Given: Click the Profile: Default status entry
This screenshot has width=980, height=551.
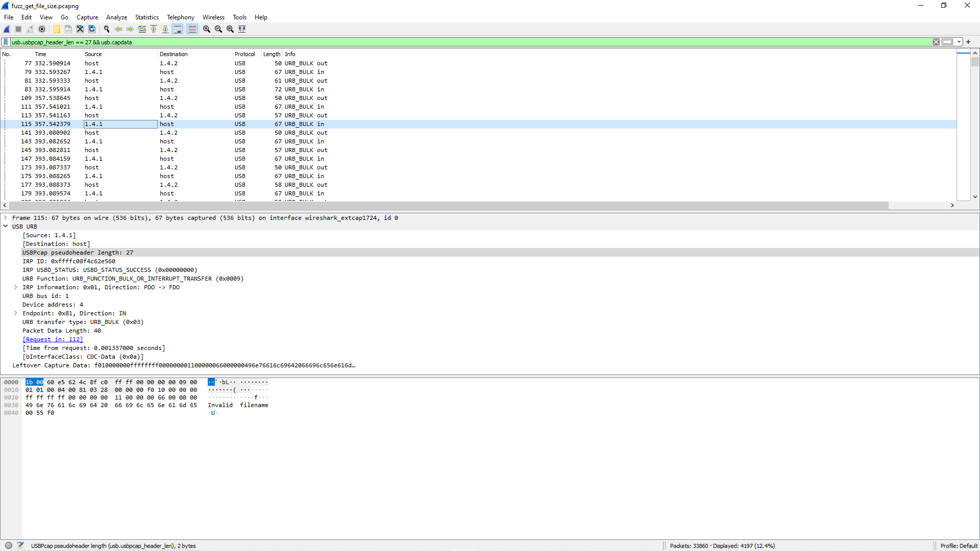Looking at the screenshot, I should [x=959, y=545].
